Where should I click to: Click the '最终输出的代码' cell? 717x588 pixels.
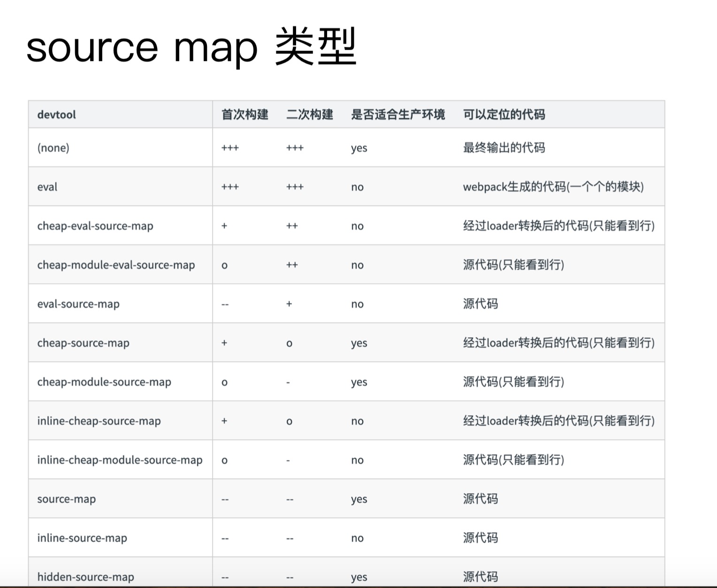point(503,148)
